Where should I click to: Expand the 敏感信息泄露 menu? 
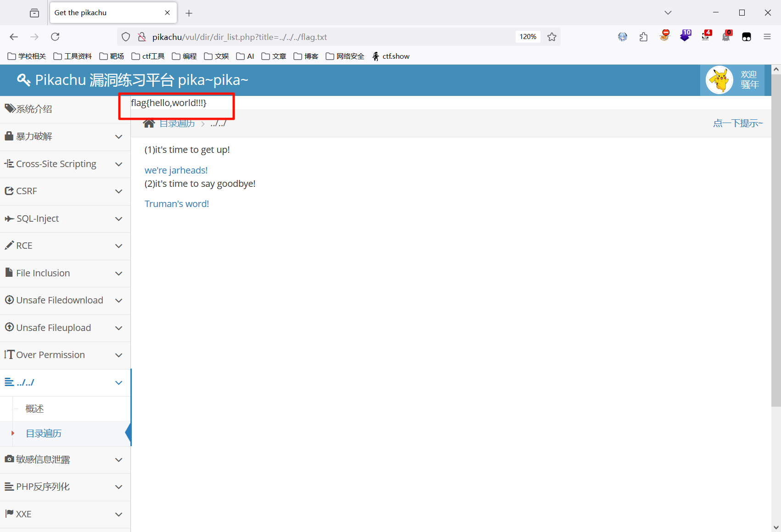coord(65,459)
